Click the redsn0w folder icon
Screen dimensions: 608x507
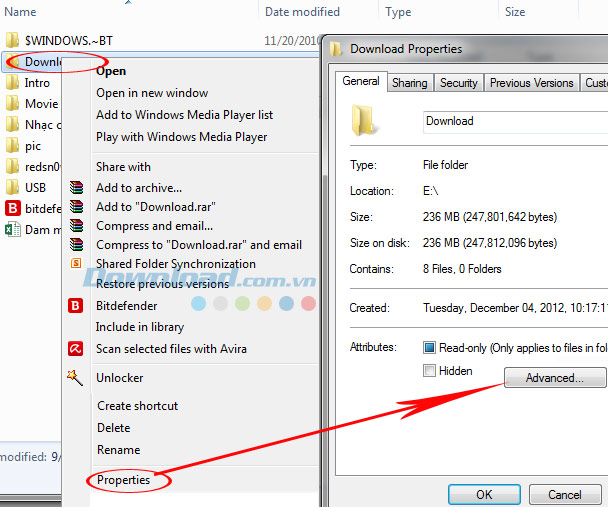(x=12, y=166)
